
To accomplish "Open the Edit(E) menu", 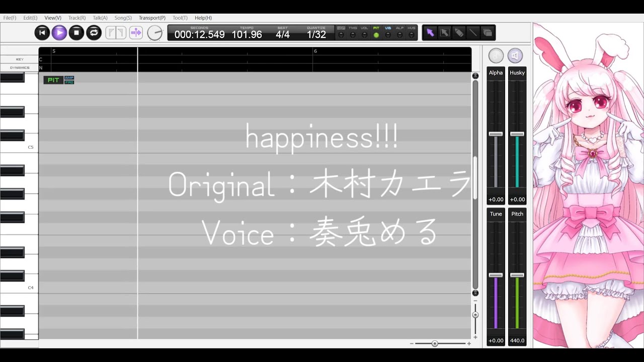I will click(x=30, y=18).
